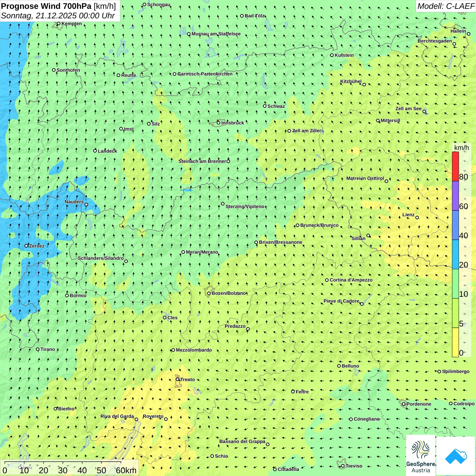476x476 pixels.
Task: Click the blue cloud logo icon
Action: click(x=456, y=456)
